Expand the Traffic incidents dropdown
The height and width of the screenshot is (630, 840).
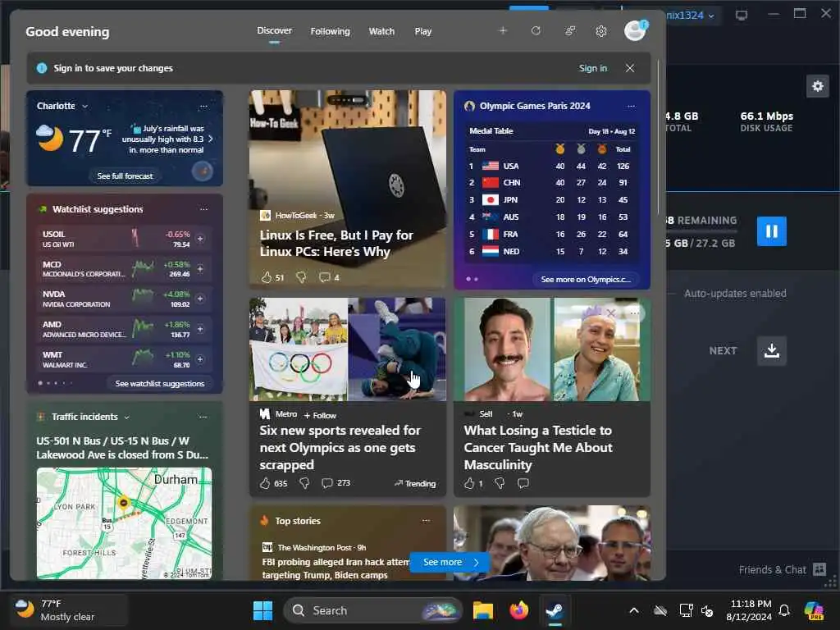coord(127,418)
